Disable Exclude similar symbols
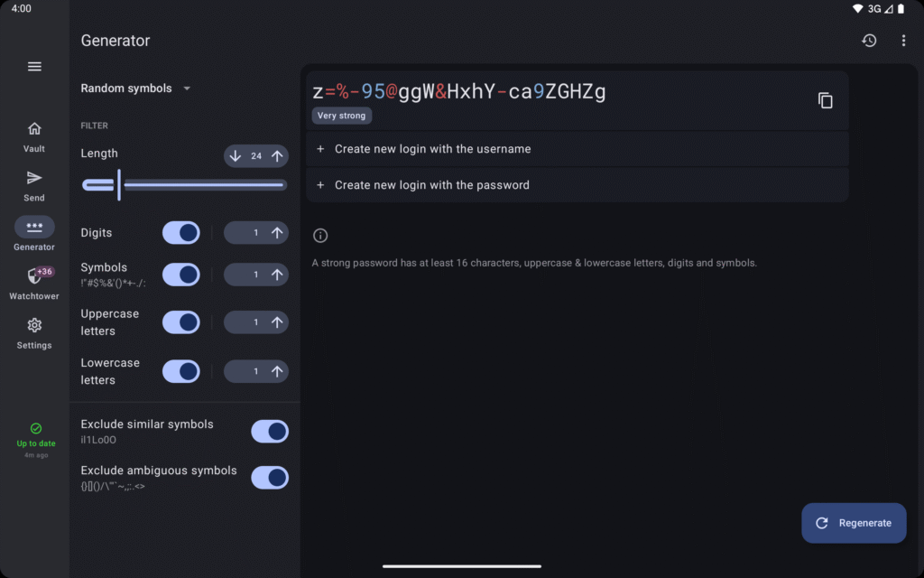Image resolution: width=924 pixels, height=578 pixels. pos(270,431)
